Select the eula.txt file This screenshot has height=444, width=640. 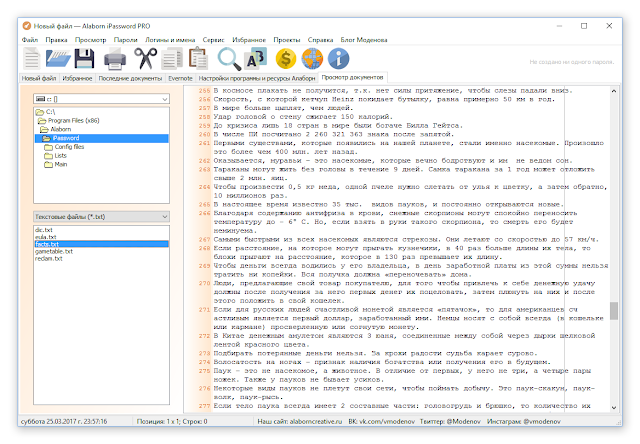pyautogui.click(x=46, y=237)
